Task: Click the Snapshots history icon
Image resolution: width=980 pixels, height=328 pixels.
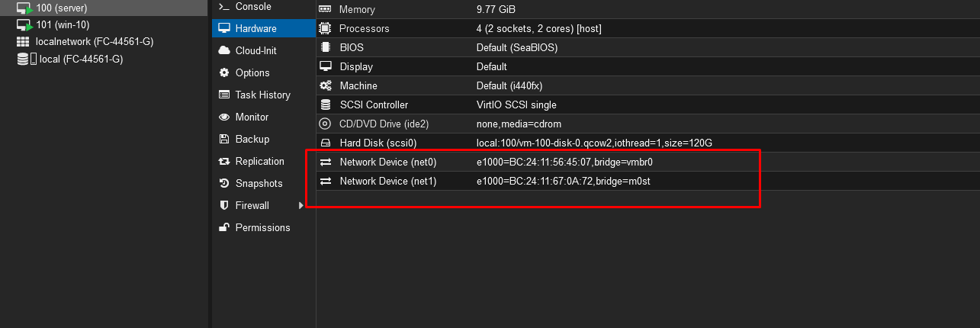Action: tap(224, 184)
